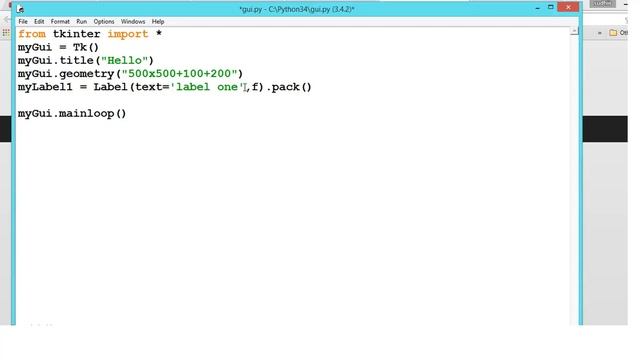Click the apps grid icon in background browser
This screenshot has height=360, width=640.
click(x=6, y=33)
